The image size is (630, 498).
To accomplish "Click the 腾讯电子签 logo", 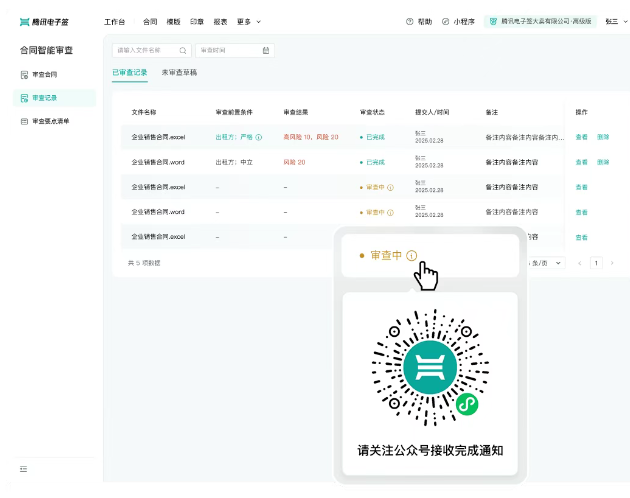I will 44,22.
